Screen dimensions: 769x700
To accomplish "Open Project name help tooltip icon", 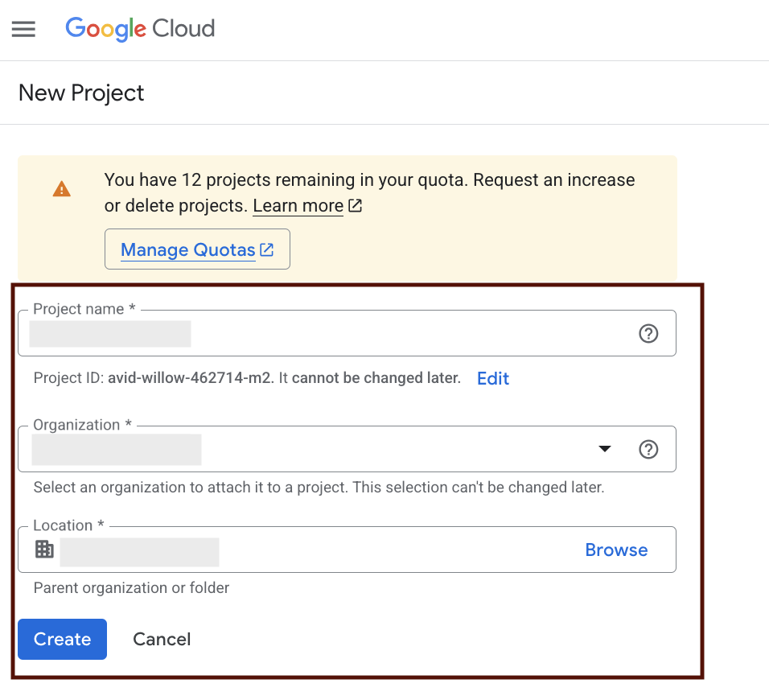I will (x=648, y=333).
